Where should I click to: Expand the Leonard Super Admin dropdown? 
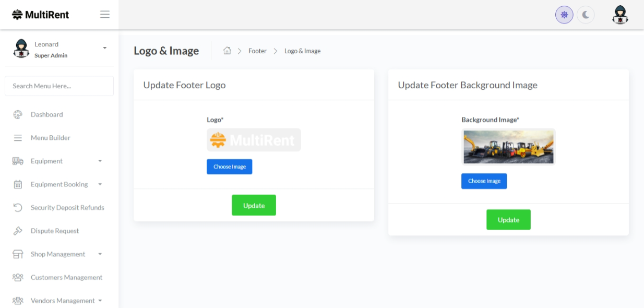[104, 48]
